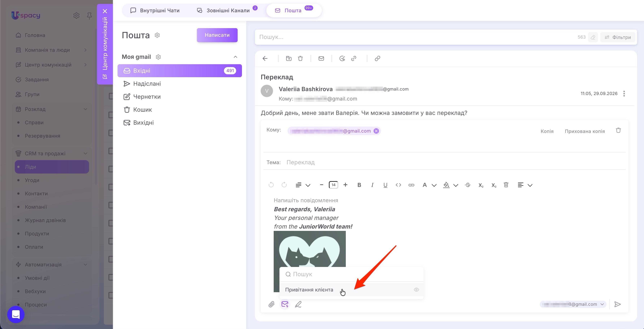Send the reply with paper-plane icon
The image size is (644, 329).
(617, 304)
